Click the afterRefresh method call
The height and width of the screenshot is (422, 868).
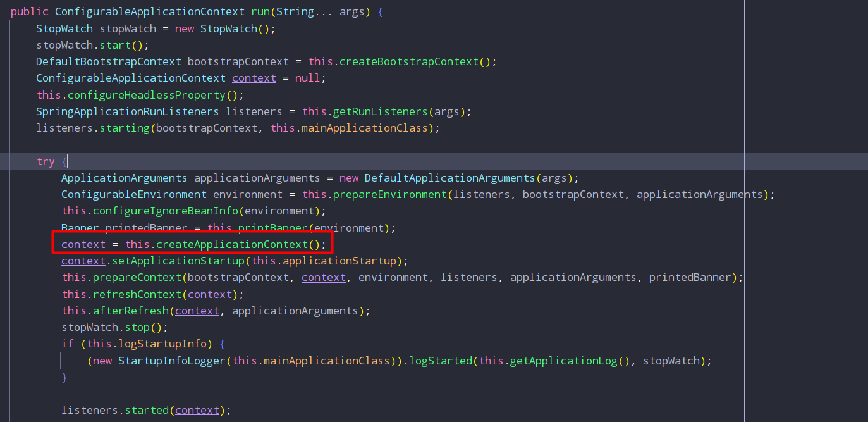(131, 311)
